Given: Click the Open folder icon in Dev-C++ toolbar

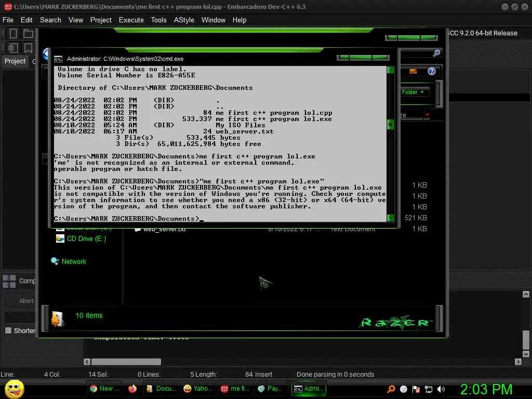Looking at the screenshot, I should click(x=28, y=33).
